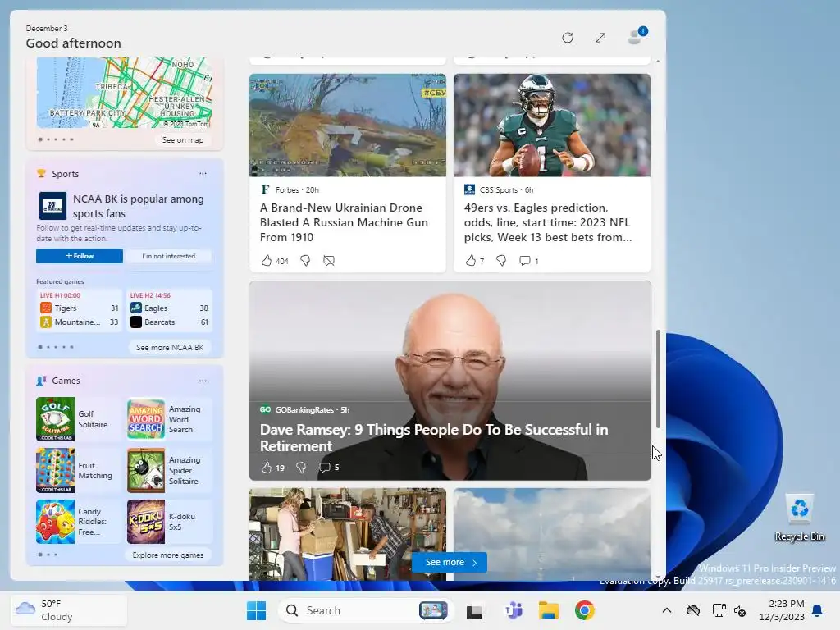Open Dave Ramsey: 9 Things headline
Screen dimensions: 840x630
point(434,438)
